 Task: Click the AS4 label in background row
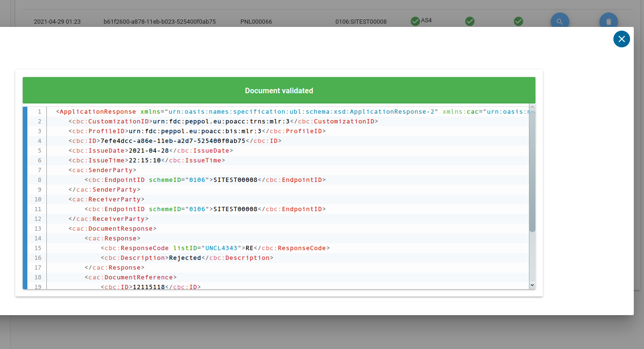(x=426, y=20)
